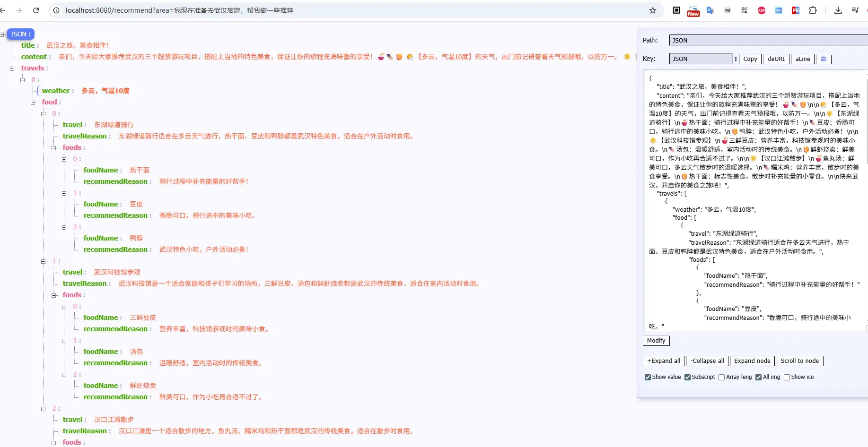
Task: Enable the Array leng checkbox
Action: [721, 377]
